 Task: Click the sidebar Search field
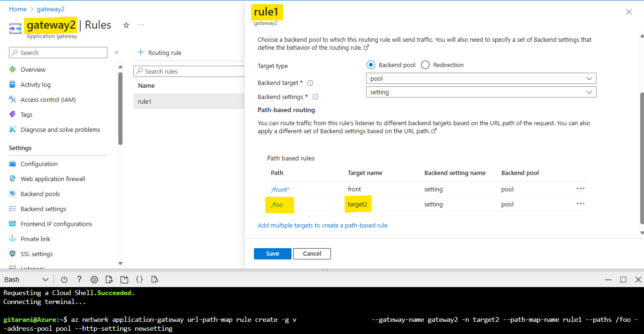click(x=58, y=53)
